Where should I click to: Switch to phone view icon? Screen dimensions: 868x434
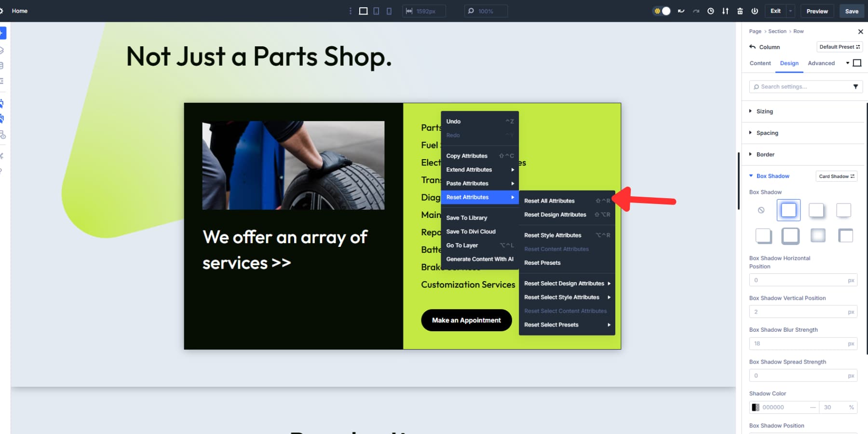pyautogui.click(x=389, y=11)
